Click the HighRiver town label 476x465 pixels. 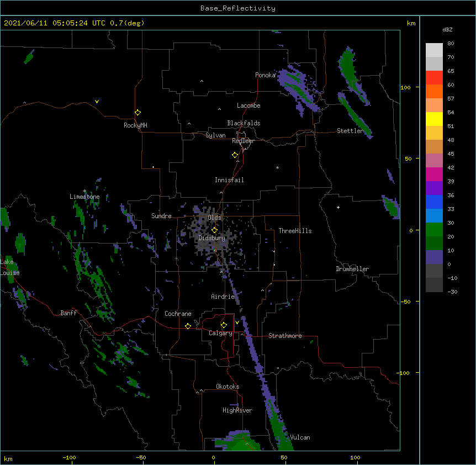coord(237,410)
